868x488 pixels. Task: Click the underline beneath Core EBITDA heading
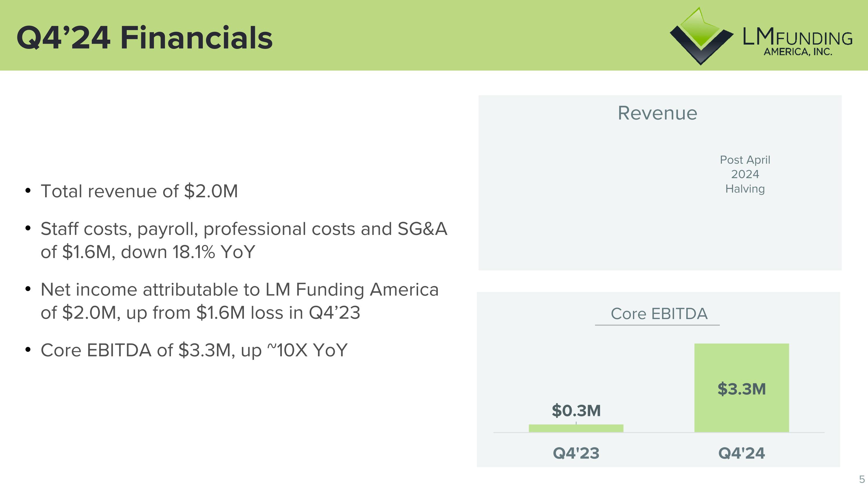tap(657, 325)
